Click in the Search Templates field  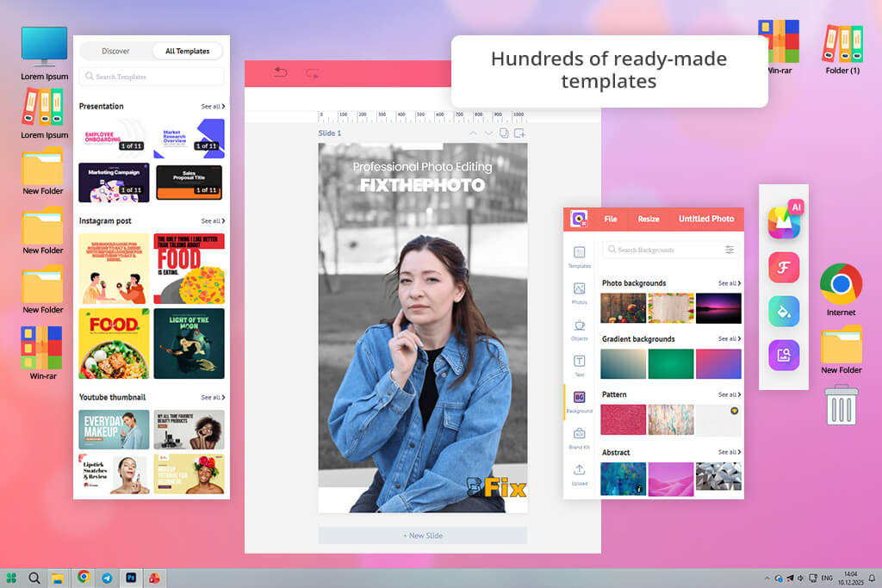click(152, 77)
